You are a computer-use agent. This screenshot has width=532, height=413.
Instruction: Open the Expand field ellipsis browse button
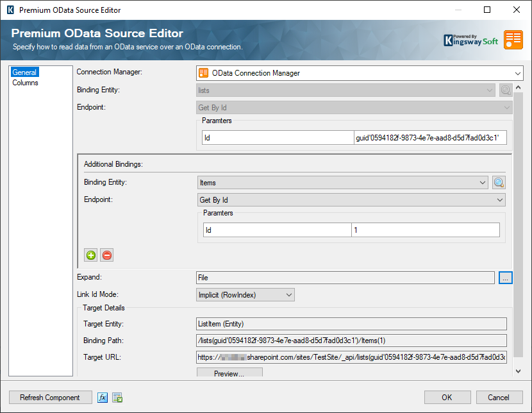click(506, 278)
